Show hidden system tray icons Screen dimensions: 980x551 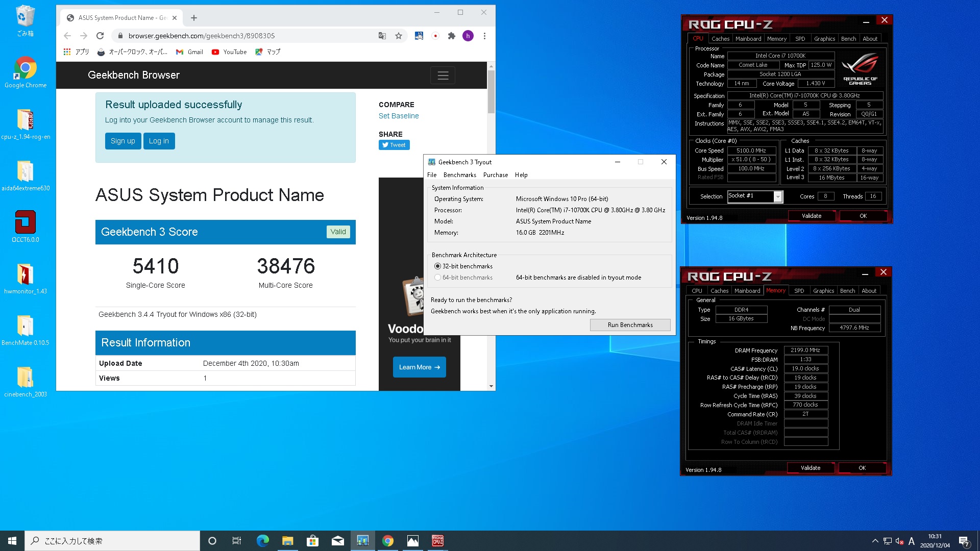[x=875, y=541]
